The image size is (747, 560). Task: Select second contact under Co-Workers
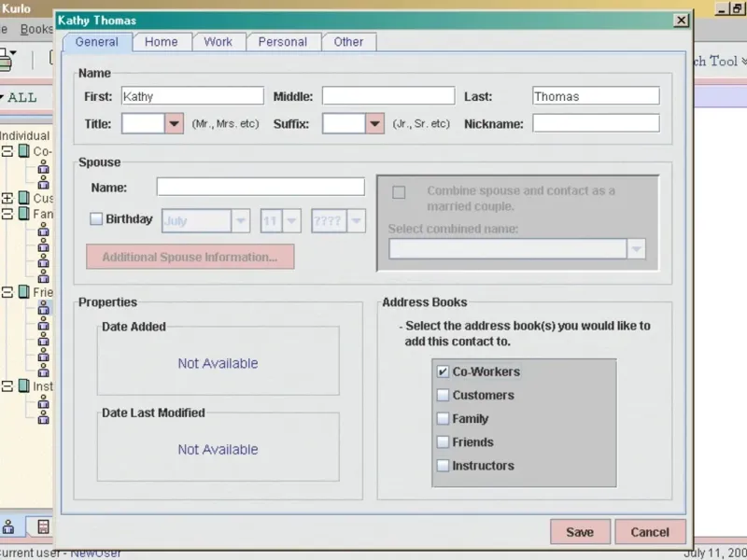click(43, 182)
